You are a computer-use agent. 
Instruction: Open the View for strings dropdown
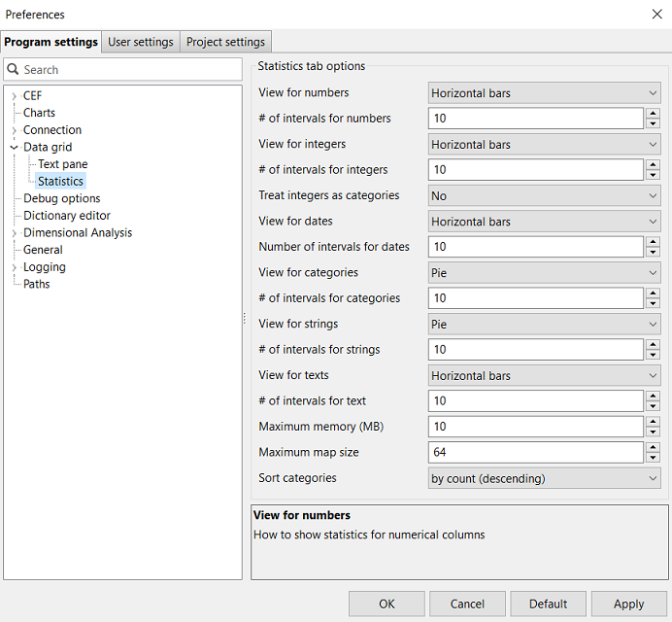click(x=544, y=325)
